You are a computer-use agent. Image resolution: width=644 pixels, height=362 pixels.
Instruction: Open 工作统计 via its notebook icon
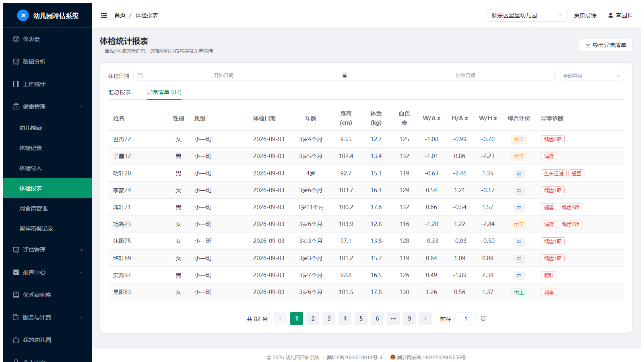pos(16,84)
